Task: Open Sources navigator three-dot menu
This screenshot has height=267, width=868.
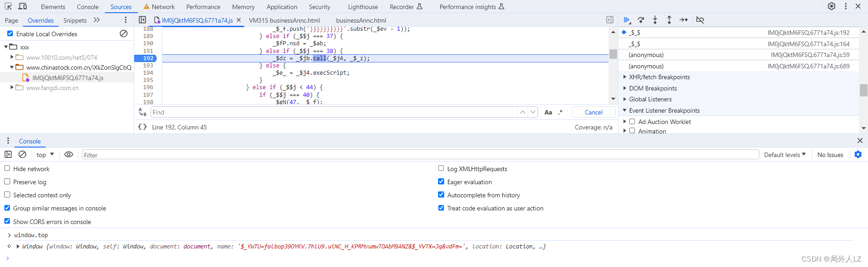Action: 126,20
